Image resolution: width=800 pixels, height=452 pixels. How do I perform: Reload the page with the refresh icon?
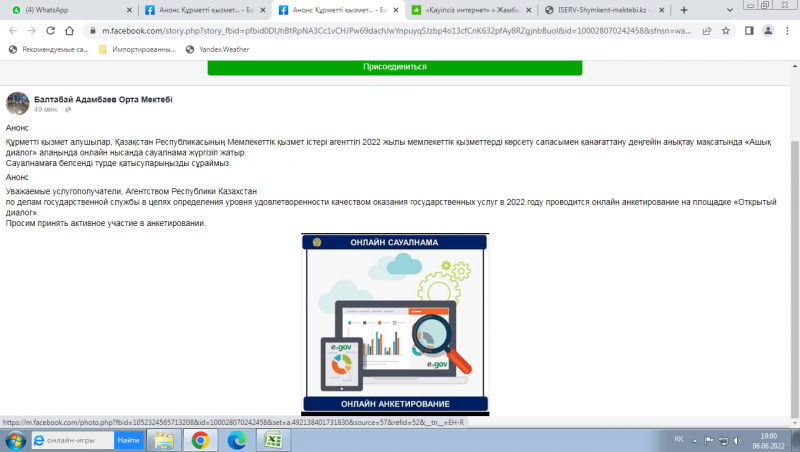click(51, 31)
